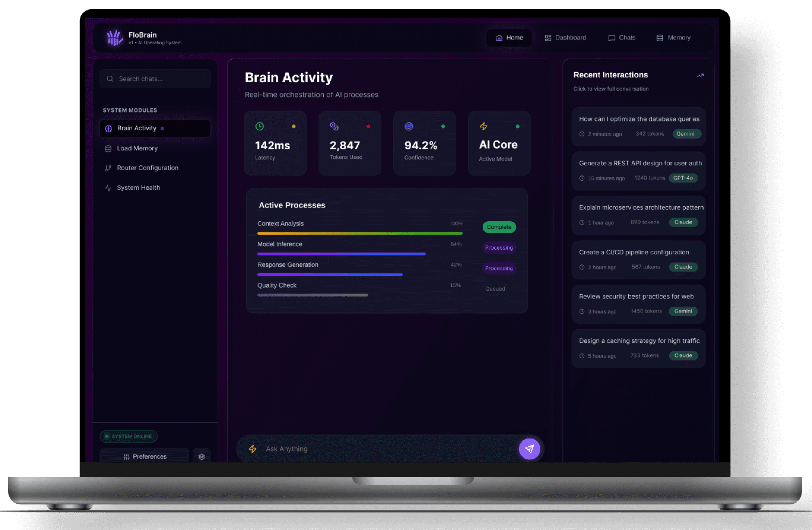The width and height of the screenshot is (812, 530).
Task: Click the clock icon on the Latency card
Action: click(x=260, y=127)
